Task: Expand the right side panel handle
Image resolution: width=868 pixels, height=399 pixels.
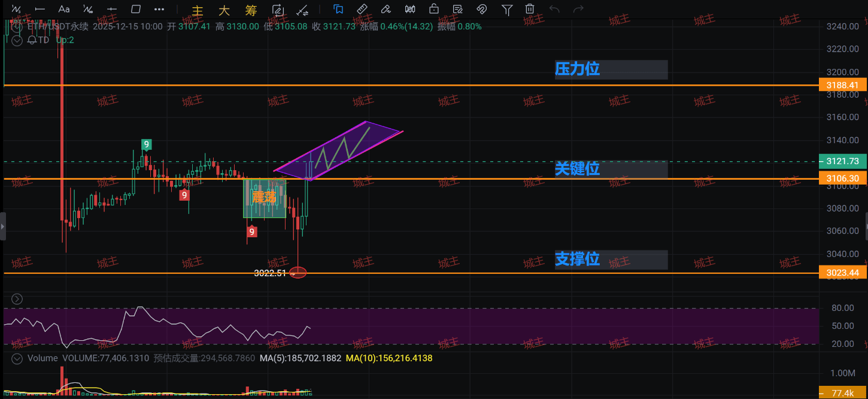Action: click(866, 226)
